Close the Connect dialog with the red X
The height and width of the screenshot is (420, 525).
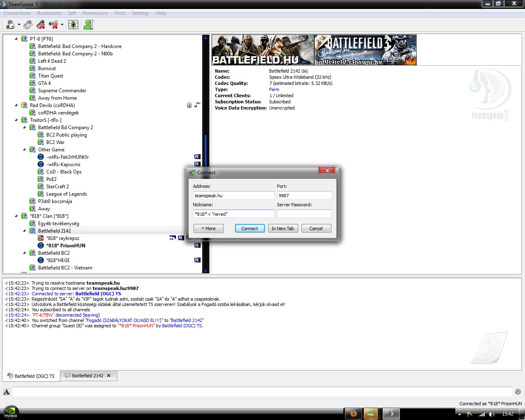[x=327, y=171]
